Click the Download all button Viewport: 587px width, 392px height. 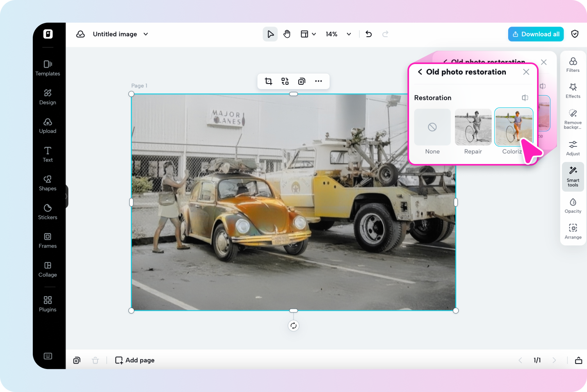535,34
